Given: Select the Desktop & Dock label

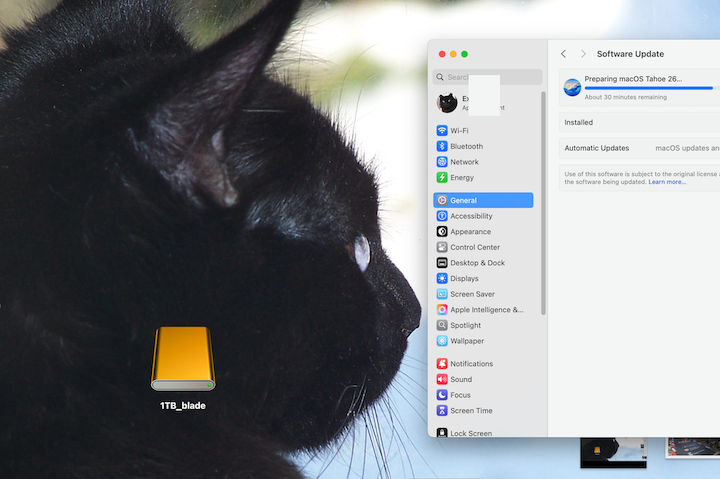Looking at the screenshot, I should click(x=478, y=263).
